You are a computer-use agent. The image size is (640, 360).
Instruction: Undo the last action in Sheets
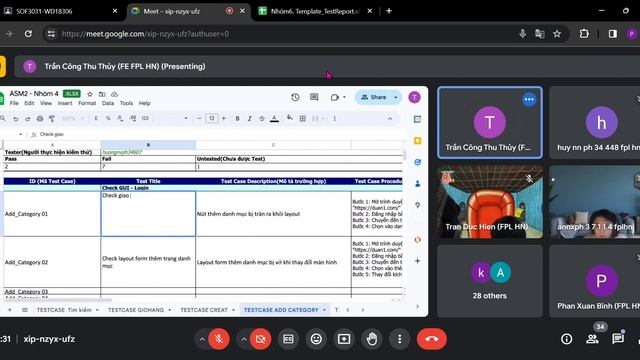tap(16, 119)
